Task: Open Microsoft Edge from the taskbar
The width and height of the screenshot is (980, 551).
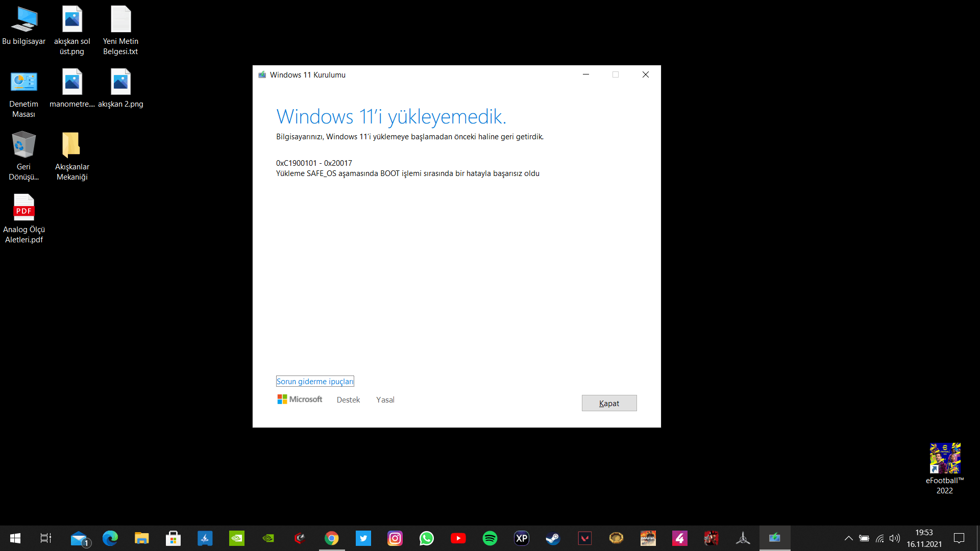Action: 110,538
